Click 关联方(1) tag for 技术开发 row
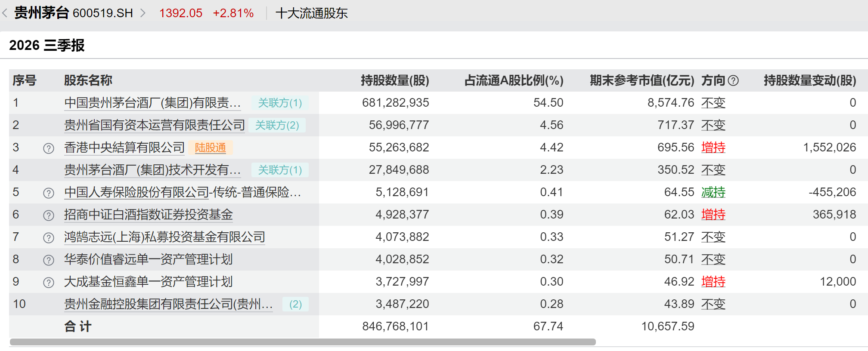Viewport: 868px width, 351px height. point(280,170)
